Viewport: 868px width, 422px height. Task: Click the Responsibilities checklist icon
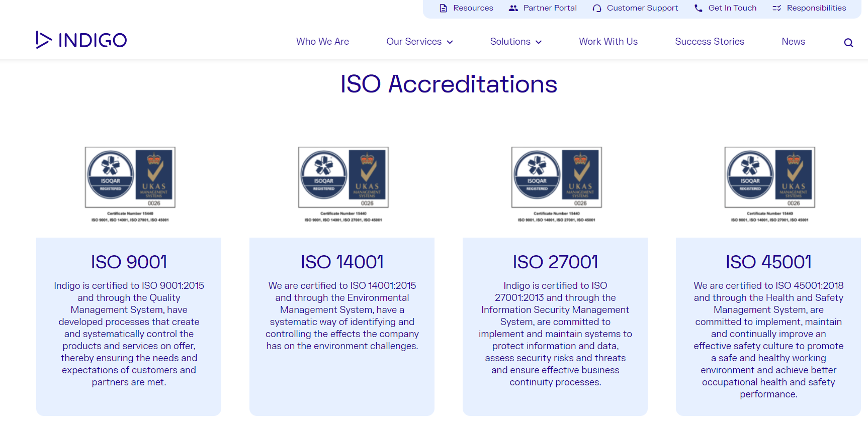[777, 8]
